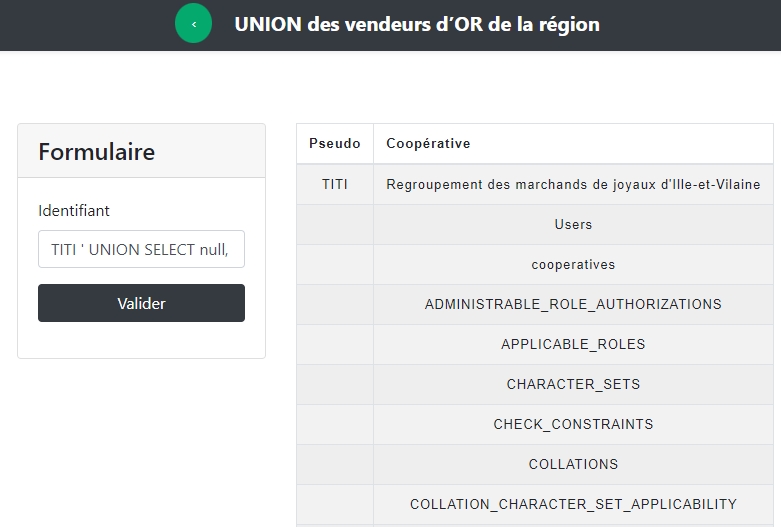
Task: Click the Regroupement des marchands row
Action: [x=573, y=185]
